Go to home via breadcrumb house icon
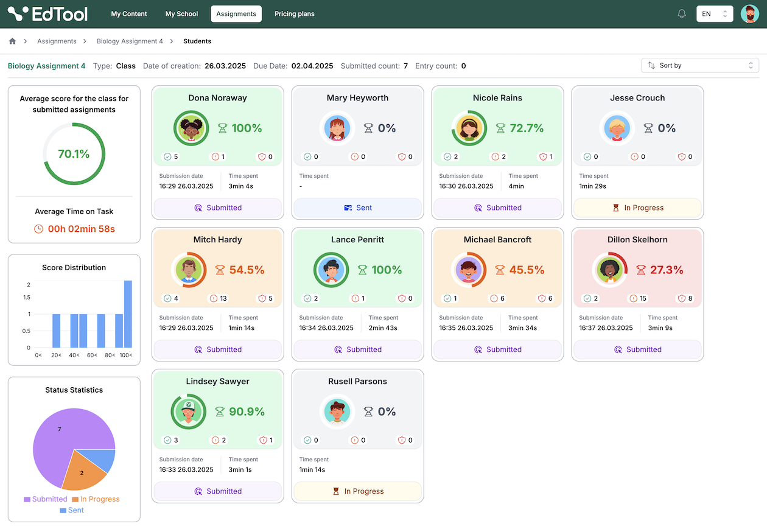The height and width of the screenshot is (532, 767). tap(12, 41)
